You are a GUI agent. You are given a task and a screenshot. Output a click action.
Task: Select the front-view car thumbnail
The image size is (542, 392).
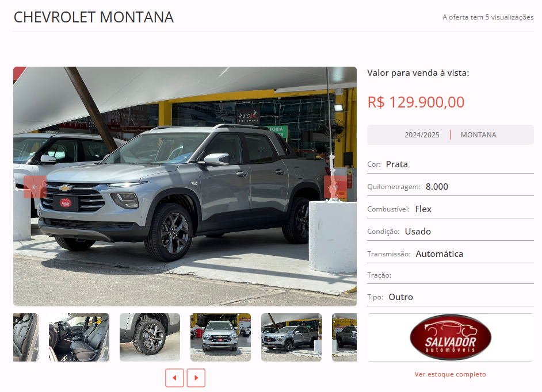220,337
